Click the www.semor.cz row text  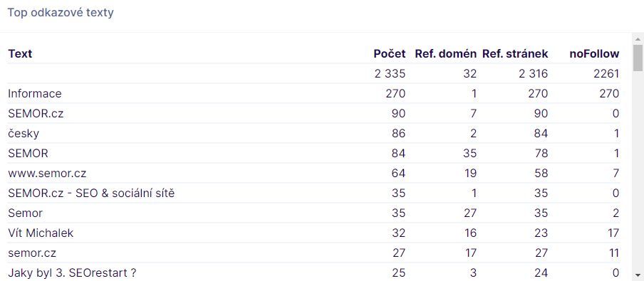tap(47, 174)
